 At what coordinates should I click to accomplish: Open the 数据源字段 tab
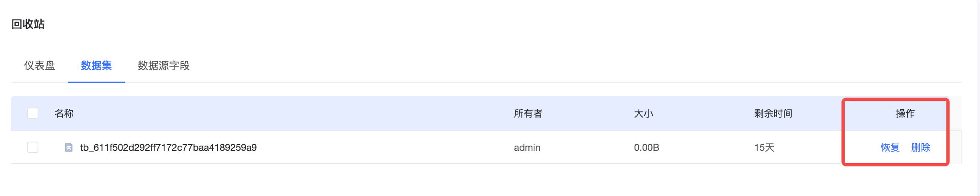pyautogui.click(x=164, y=66)
